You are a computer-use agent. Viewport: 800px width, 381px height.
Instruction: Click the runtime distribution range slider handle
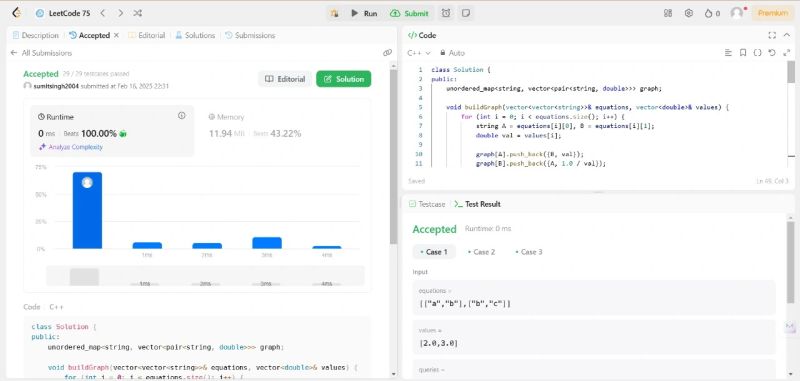click(84, 276)
